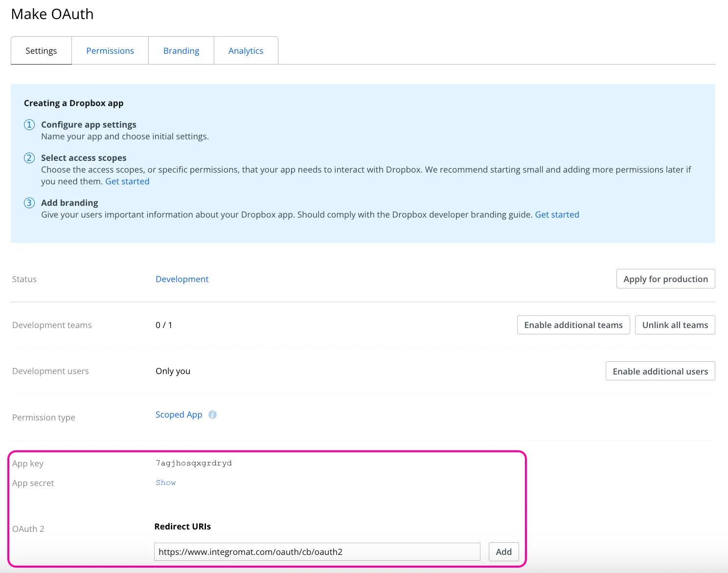The image size is (728, 573).
Task: Click the Permission type label
Action: pos(44,418)
